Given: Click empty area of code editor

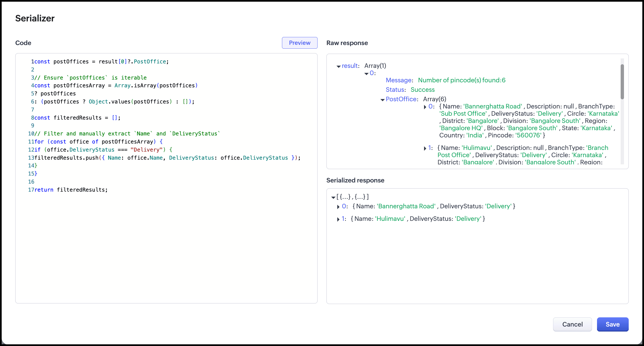Looking at the screenshot, I should tap(167, 250).
